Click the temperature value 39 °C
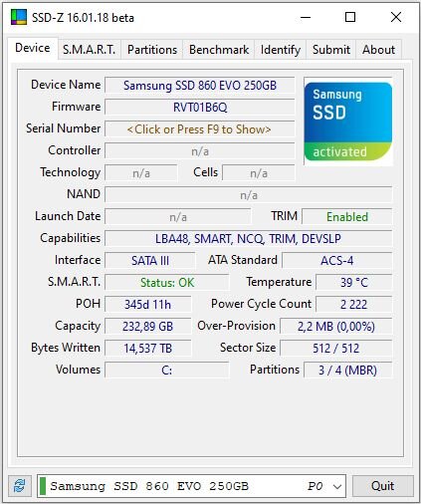This screenshot has height=504, width=421. (354, 283)
